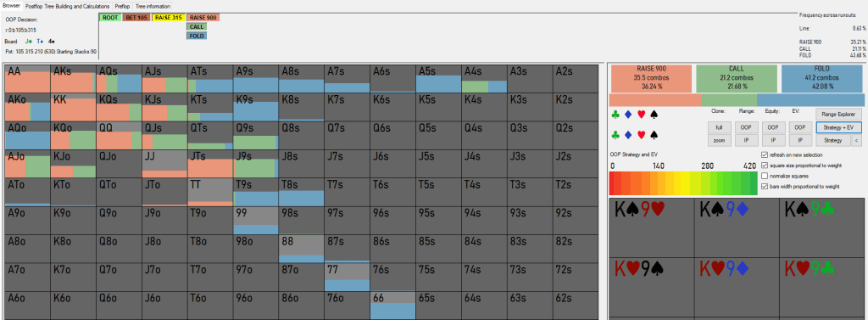
Task: Enable the normalize squares checkbox
Action: [x=765, y=176]
